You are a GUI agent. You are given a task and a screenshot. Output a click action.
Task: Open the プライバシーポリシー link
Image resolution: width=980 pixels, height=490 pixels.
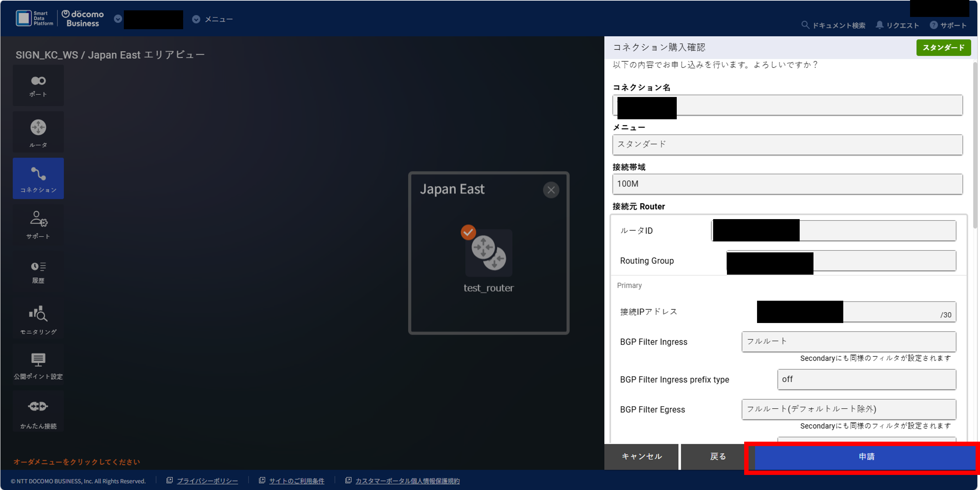[x=207, y=481]
